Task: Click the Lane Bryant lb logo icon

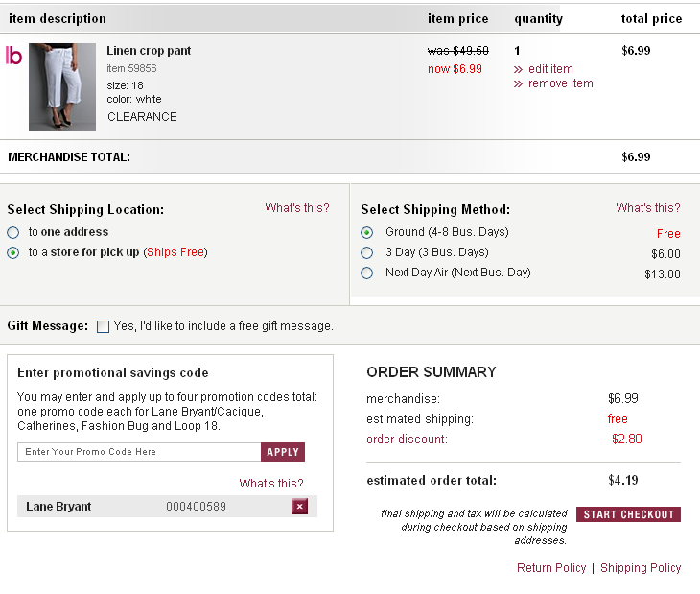Action: point(13,56)
